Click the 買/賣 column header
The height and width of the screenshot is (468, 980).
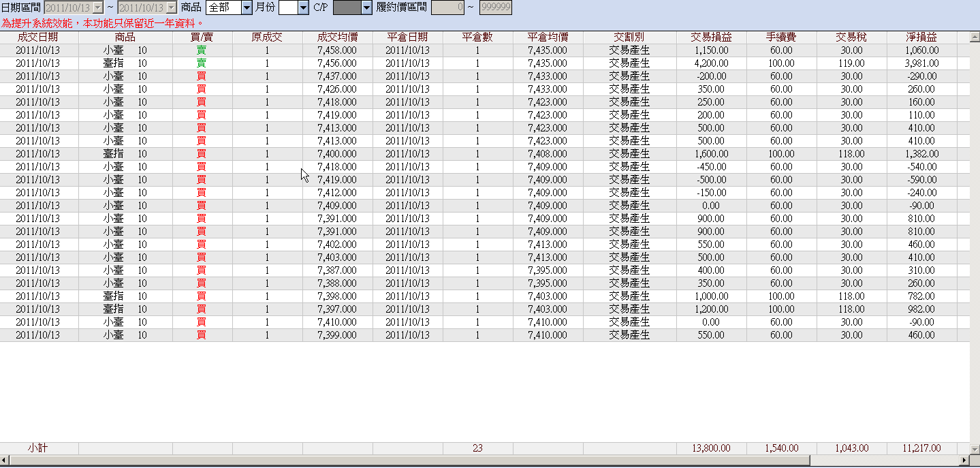[202, 37]
